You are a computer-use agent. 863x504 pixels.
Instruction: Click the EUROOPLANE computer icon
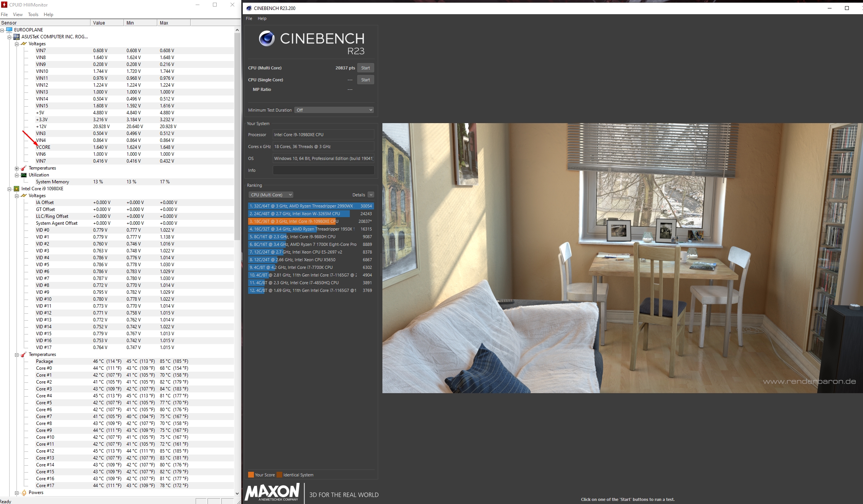9,30
